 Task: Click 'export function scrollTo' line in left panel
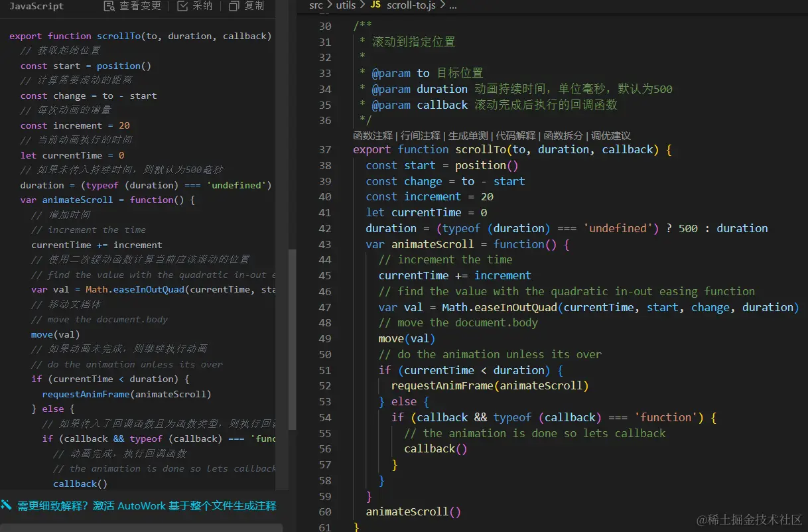[x=141, y=36]
